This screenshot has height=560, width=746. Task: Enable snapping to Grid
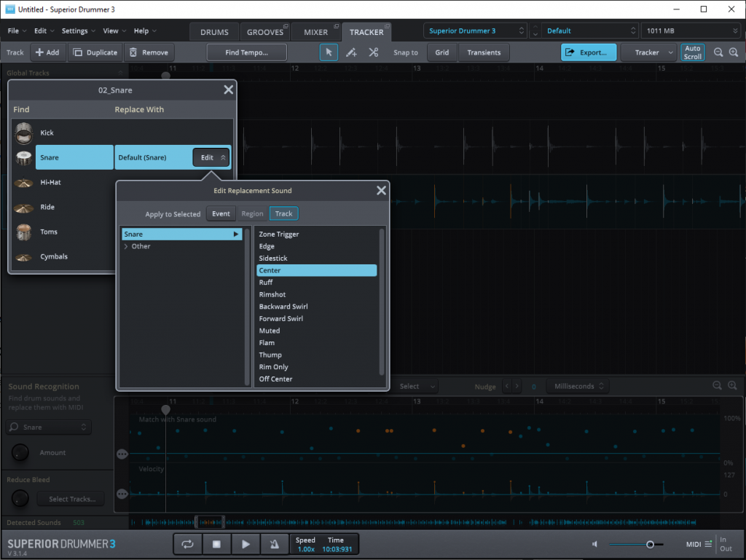coord(442,52)
